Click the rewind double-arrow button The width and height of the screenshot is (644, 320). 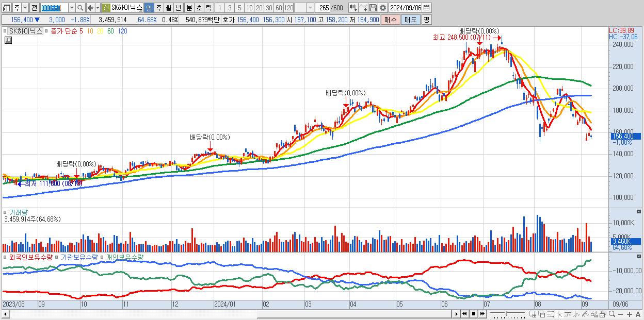point(464,314)
